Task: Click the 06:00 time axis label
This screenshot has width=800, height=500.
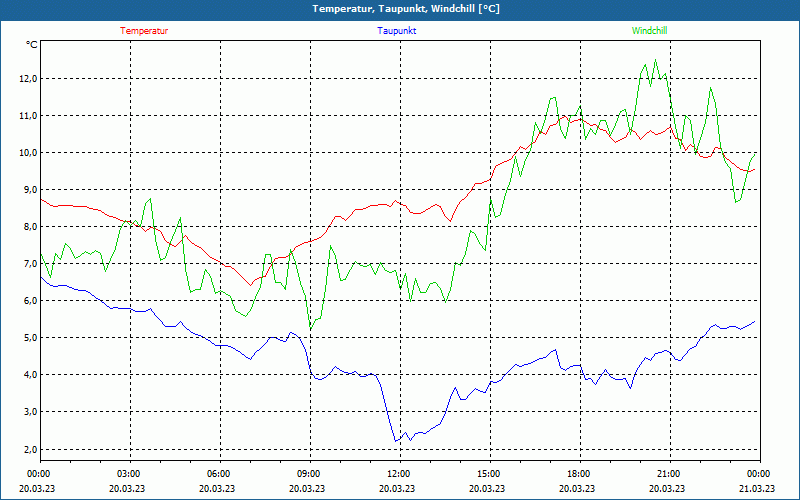Action: (217, 473)
